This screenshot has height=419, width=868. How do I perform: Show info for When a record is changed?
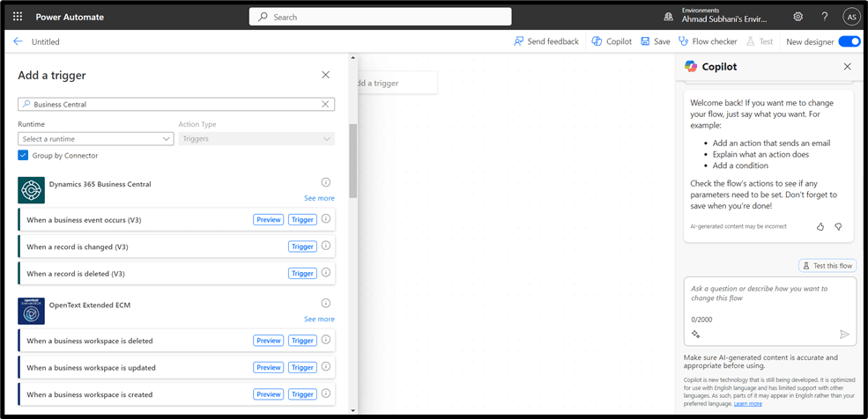325,246
